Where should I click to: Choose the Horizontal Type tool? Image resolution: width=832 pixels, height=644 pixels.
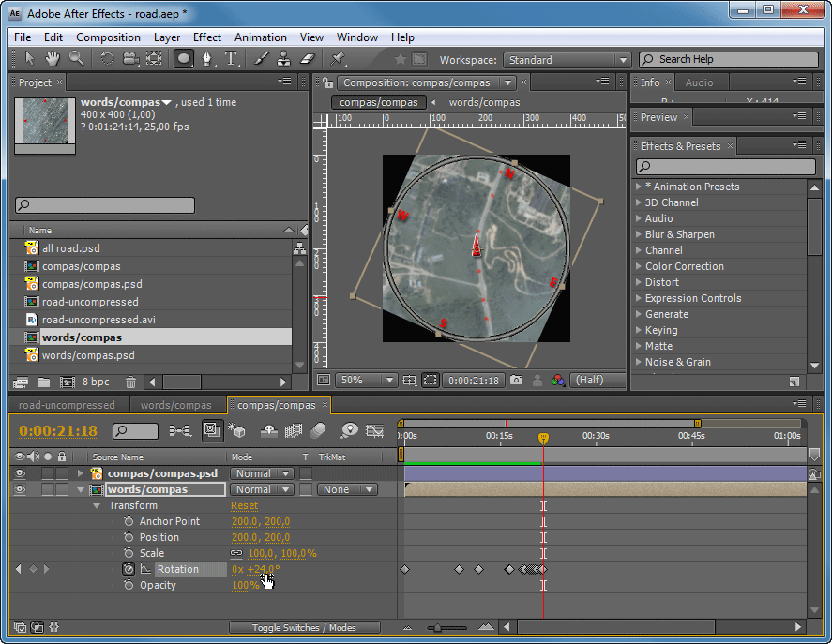[232, 59]
